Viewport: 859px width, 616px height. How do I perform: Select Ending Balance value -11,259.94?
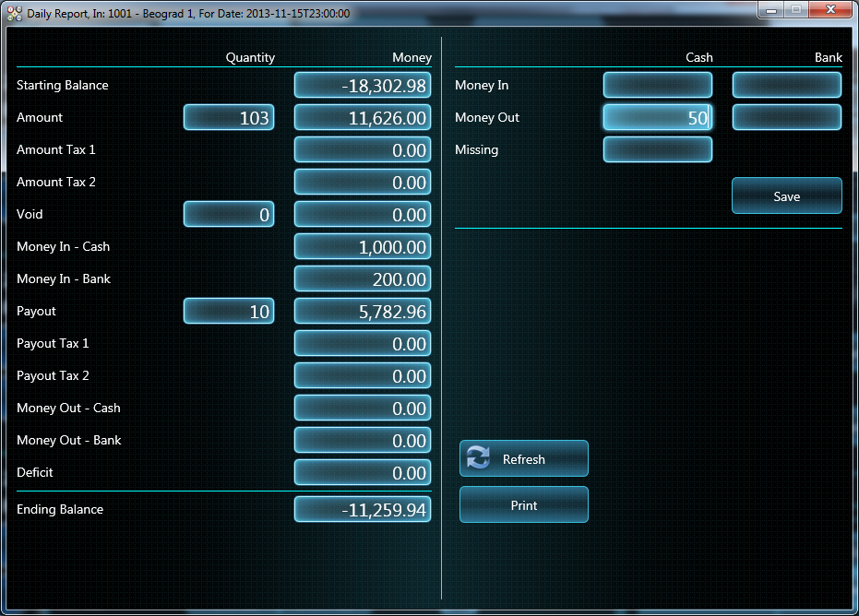[363, 510]
